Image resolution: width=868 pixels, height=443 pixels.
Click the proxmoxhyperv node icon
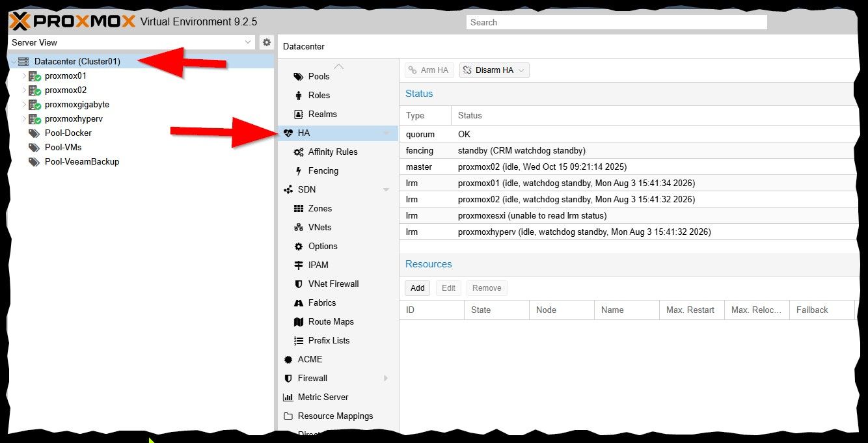point(34,119)
